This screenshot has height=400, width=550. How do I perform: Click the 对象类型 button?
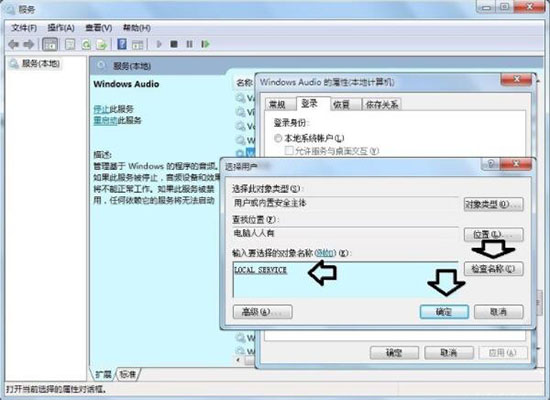[x=494, y=204]
